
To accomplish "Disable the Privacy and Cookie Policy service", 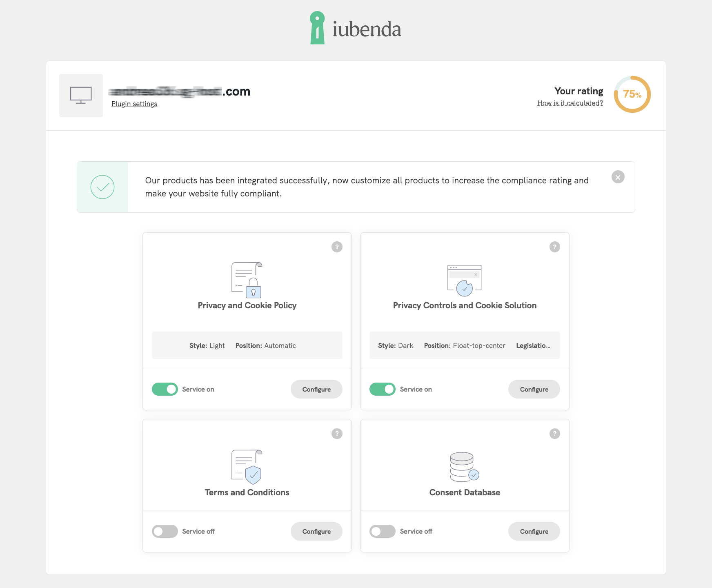I will coord(165,389).
